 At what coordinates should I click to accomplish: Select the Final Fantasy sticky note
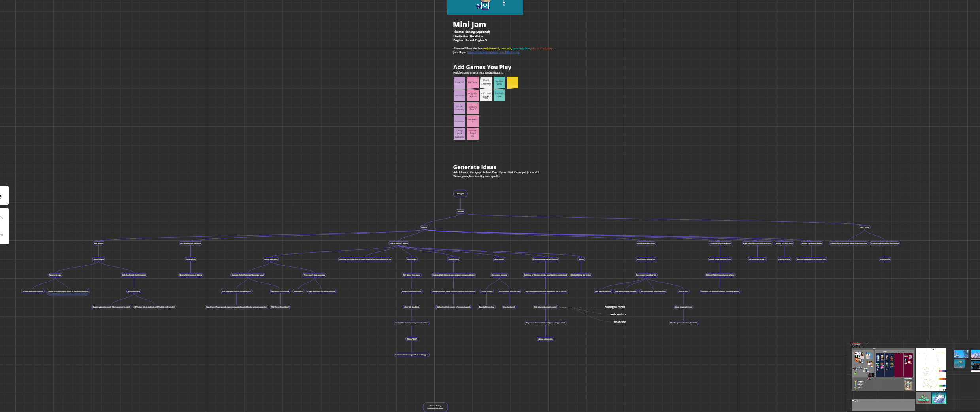point(486,83)
